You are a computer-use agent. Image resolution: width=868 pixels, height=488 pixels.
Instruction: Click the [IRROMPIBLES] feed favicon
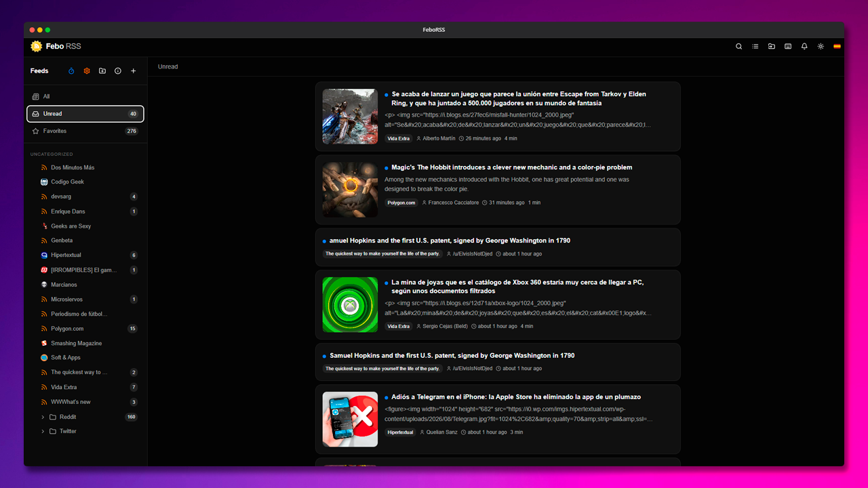click(44, 270)
